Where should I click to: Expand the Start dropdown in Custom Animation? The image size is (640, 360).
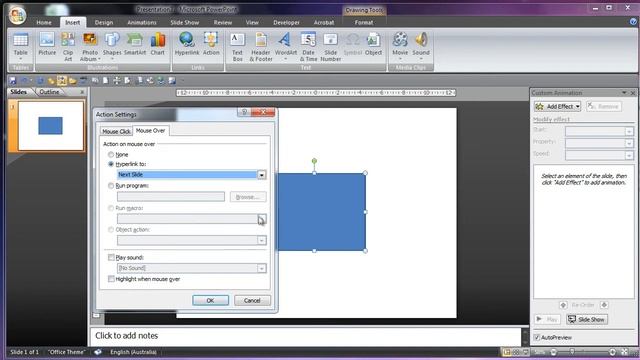629,131
